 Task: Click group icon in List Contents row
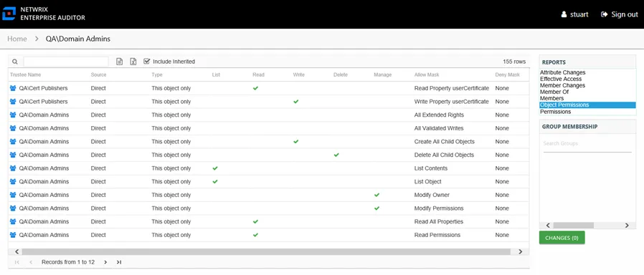coord(13,168)
